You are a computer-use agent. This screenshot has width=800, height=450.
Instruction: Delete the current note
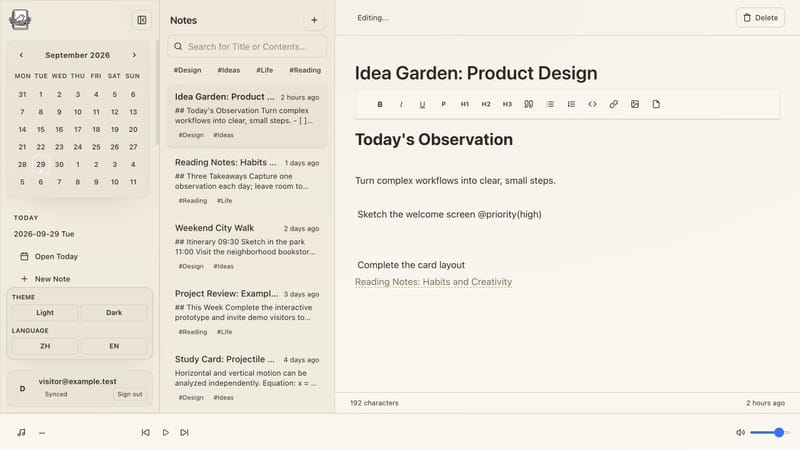(760, 18)
